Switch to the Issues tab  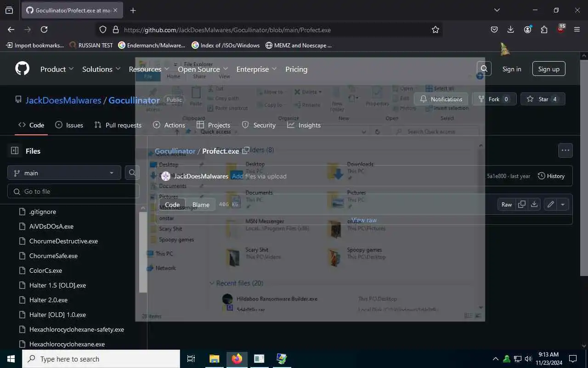coord(69,125)
